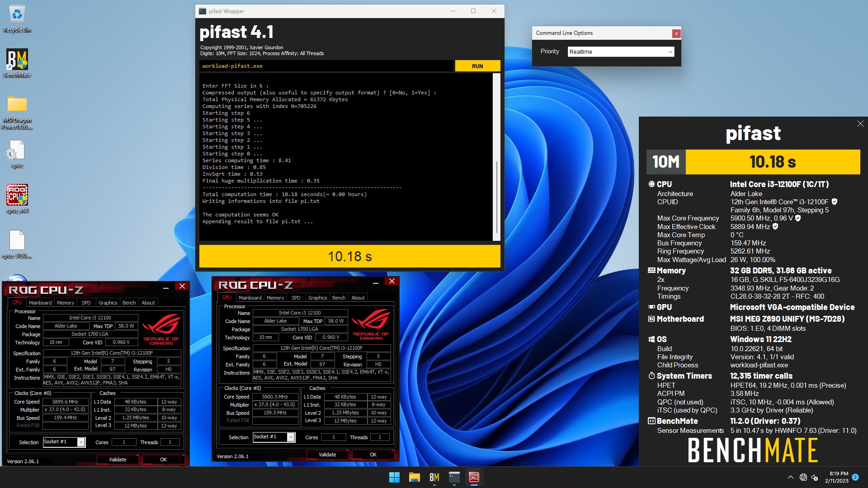Close the left ROG CPU-Z window
Screen dimensions: 868x488
[x=182, y=286]
